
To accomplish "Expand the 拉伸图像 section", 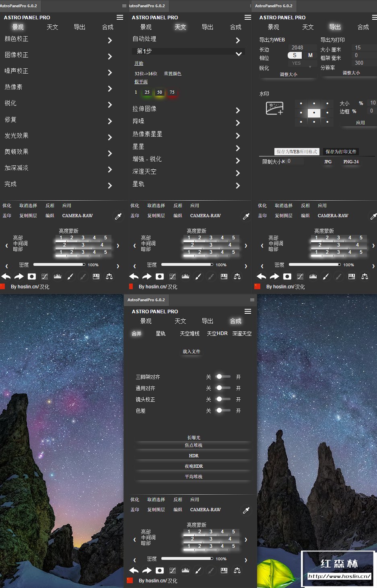I will (x=238, y=110).
